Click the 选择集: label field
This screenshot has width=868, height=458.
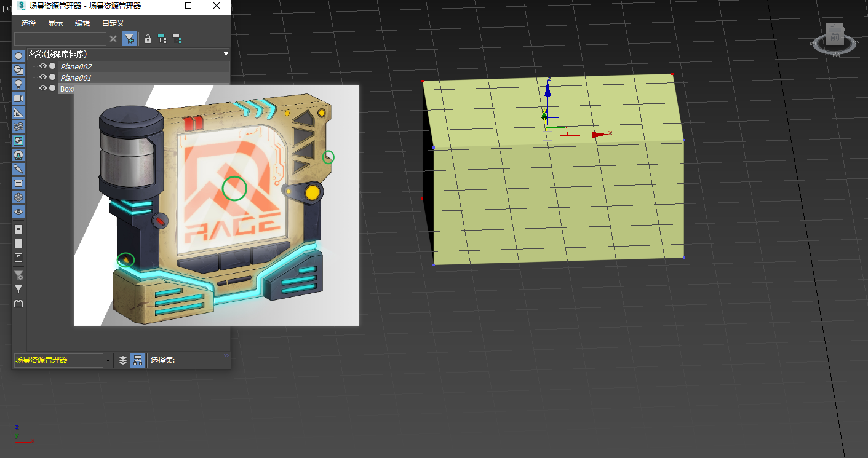click(162, 360)
